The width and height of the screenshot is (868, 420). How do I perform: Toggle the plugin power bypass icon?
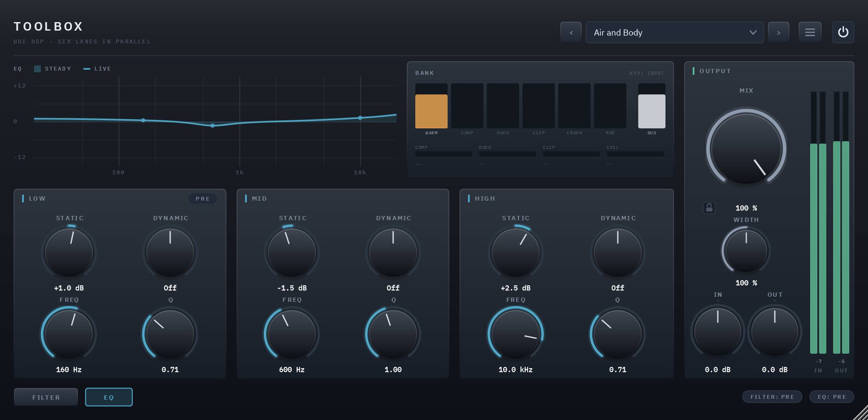coord(843,32)
